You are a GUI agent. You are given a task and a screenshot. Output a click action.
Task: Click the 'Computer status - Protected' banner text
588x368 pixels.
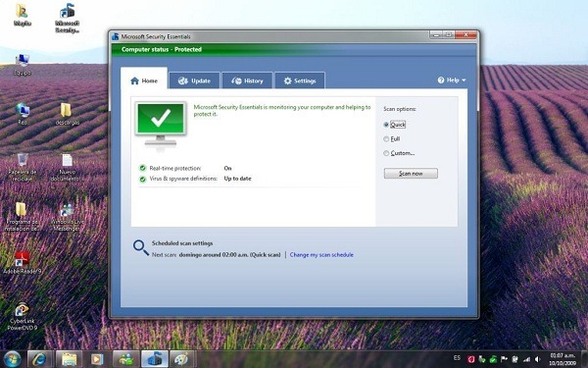pos(162,49)
